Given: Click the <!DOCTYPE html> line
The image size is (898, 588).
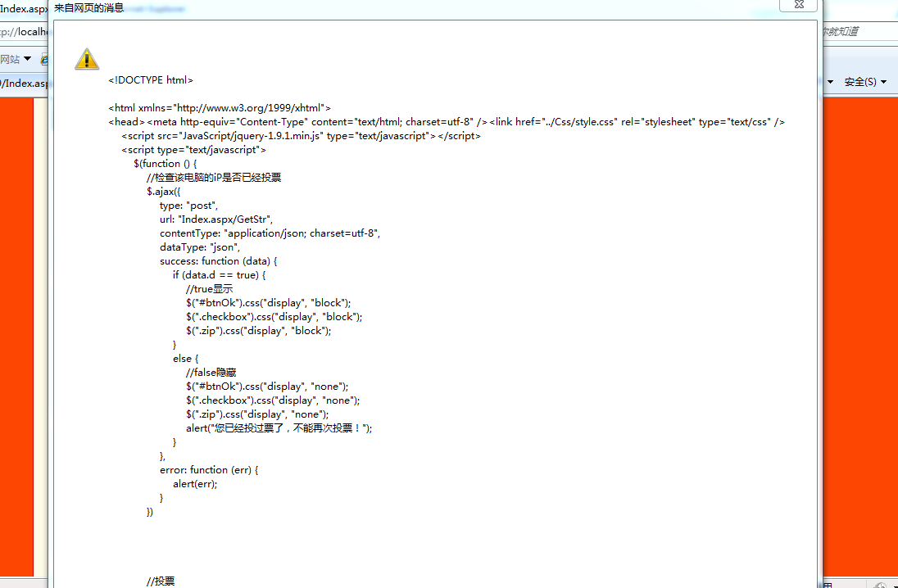Looking at the screenshot, I should pyautogui.click(x=152, y=80).
